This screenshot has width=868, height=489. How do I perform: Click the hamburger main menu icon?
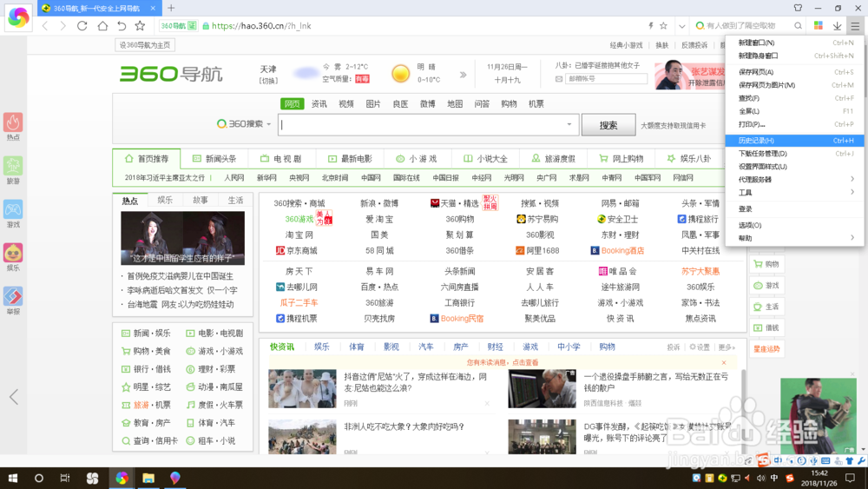(855, 26)
